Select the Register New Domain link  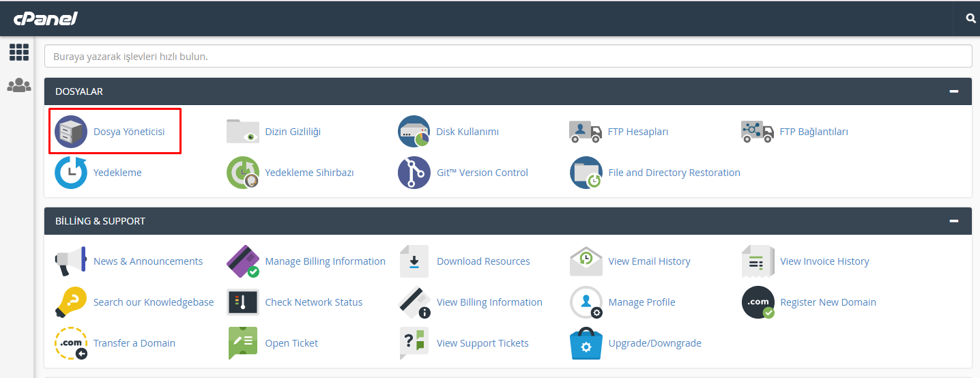click(828, 302)
